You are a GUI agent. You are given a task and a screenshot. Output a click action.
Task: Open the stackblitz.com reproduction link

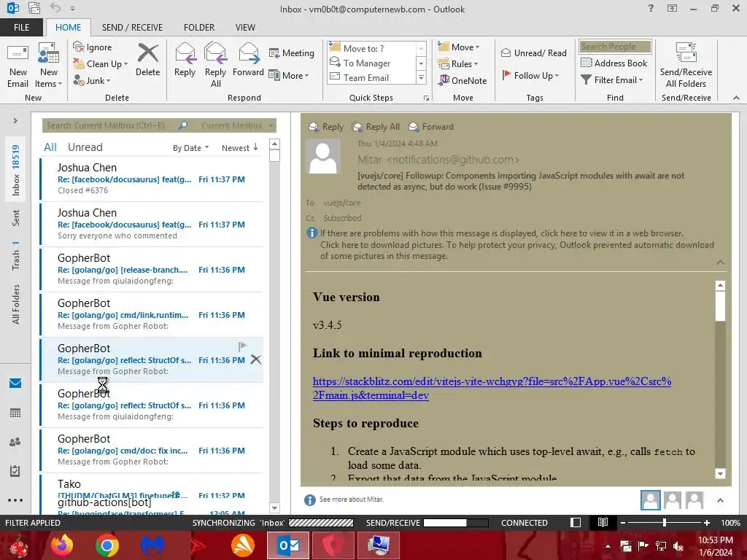492,388
